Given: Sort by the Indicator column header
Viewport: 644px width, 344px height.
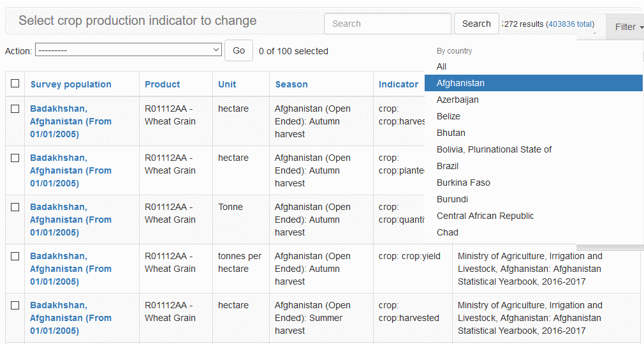Looking at the screenshot, I should pyautogui.click(x=399, y=84).
